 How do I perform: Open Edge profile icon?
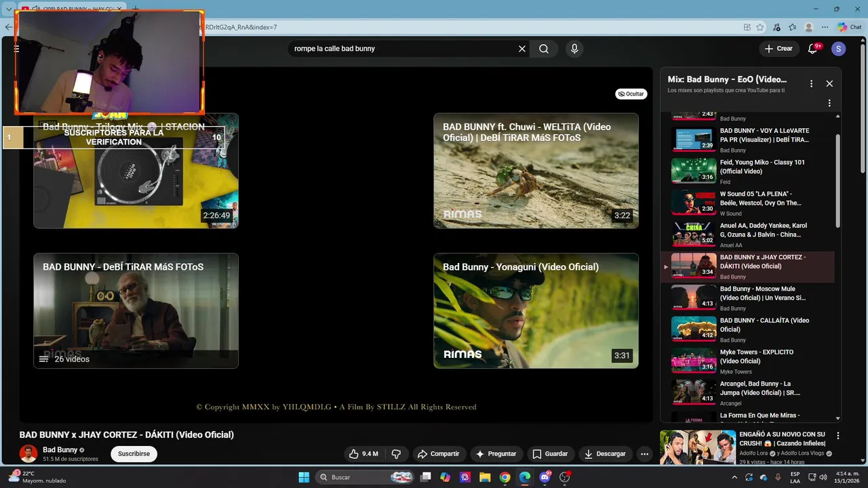click(808, 27)
